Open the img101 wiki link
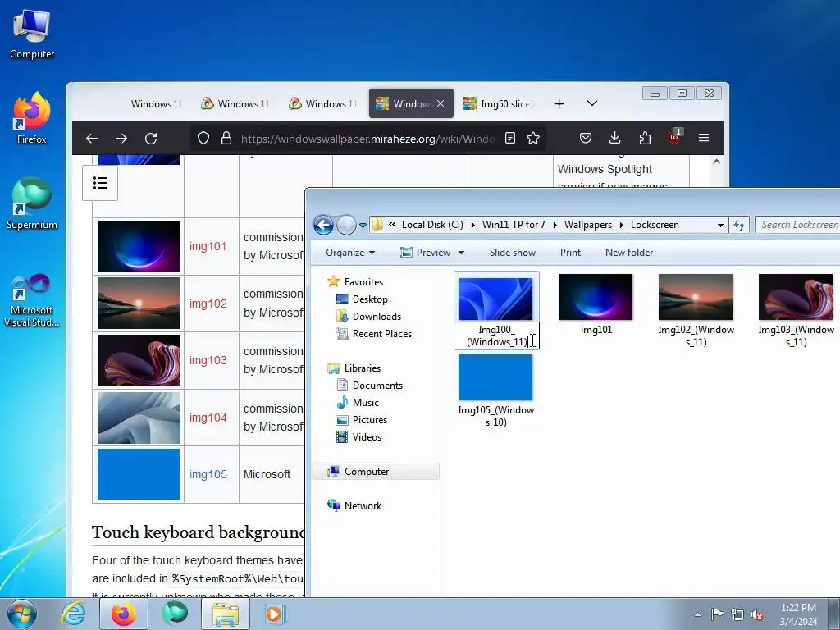The height and width of the screenshot is (630, 840). click(x=208, y=246)
